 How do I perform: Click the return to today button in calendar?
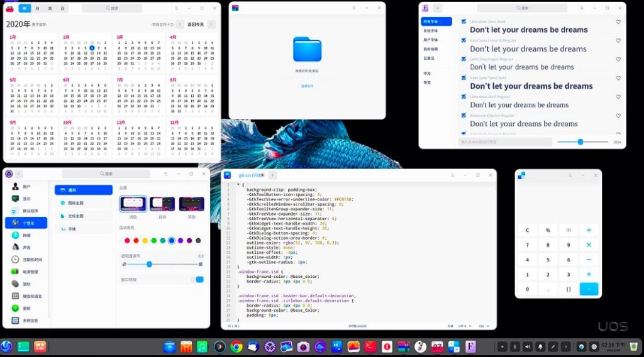[x=195, y=24]
